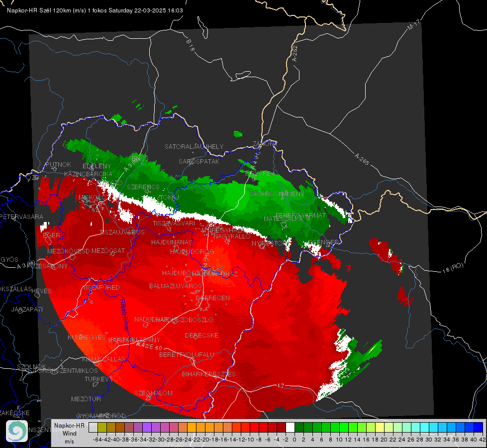Click the PETERVASARA label
This screenshot has height=448, width=487.
tap(22, 217)
